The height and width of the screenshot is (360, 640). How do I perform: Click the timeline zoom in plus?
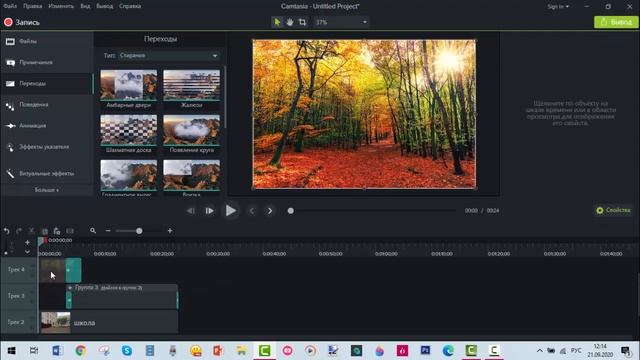coord(170,231)
